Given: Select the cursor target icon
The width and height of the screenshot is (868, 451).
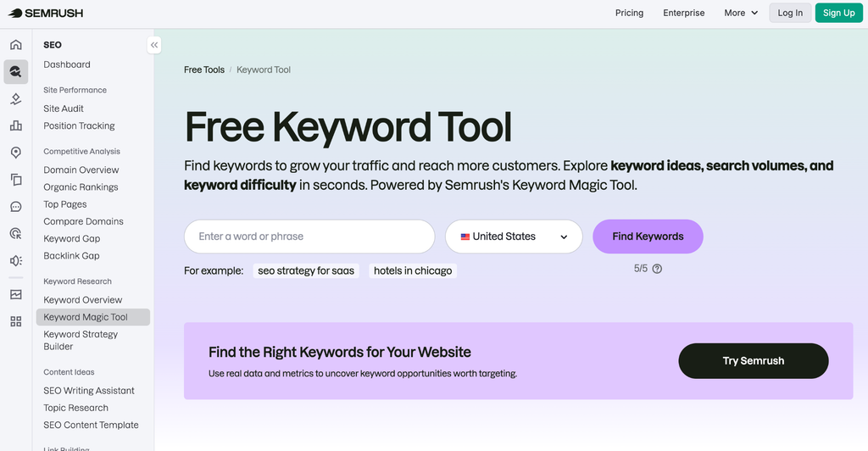Looking at the screenshot, I should point(16,233).
